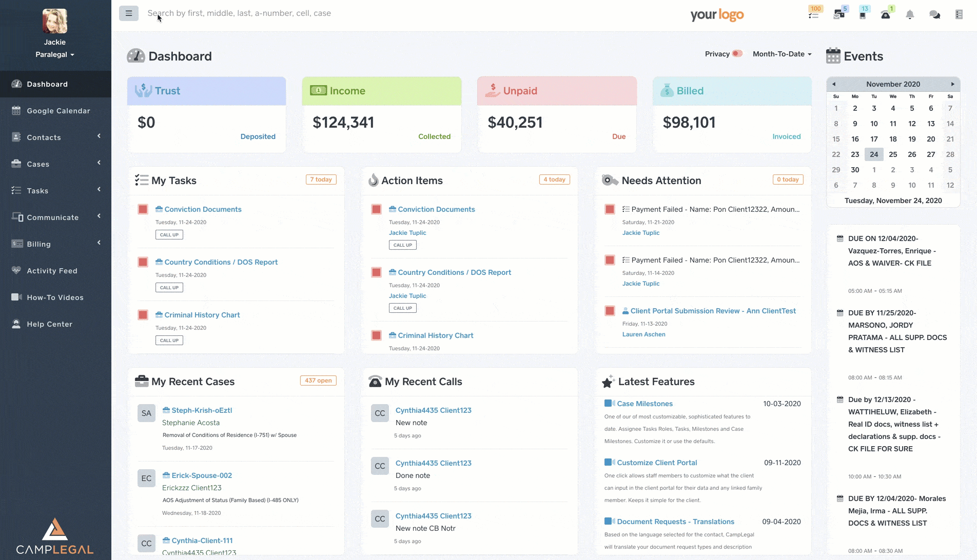Image resolution: width=977 pixels, height=560 pixels.
Task: Toggle the Privacy switch
Action: (737, 54)
